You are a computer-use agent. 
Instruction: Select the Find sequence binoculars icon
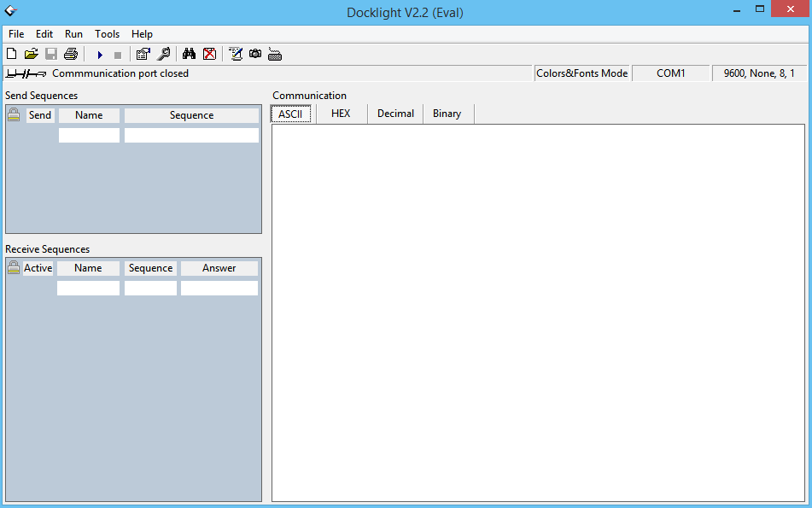pos(188,53)
